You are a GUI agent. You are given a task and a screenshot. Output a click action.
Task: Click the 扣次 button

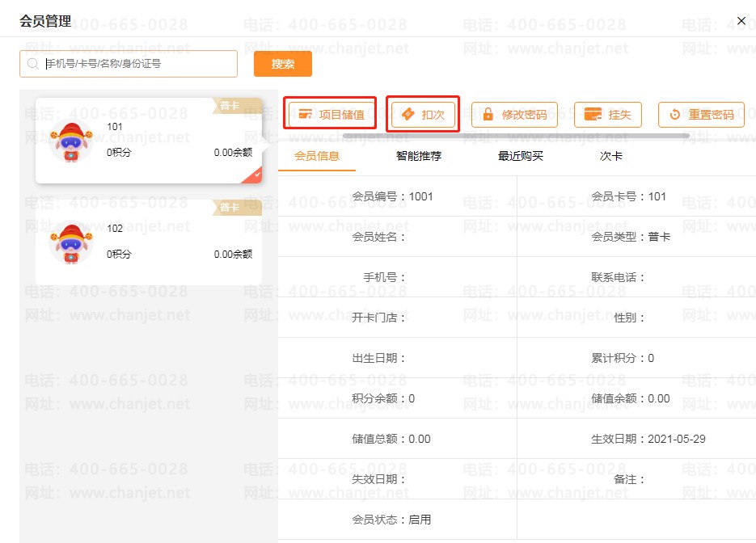click(x=423, y=114)
